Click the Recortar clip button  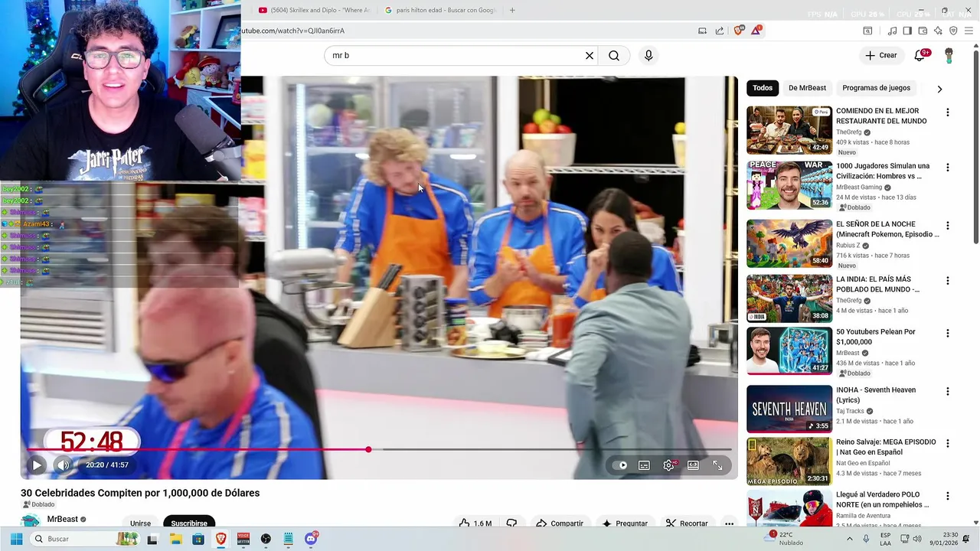click(x=687, y=523)
